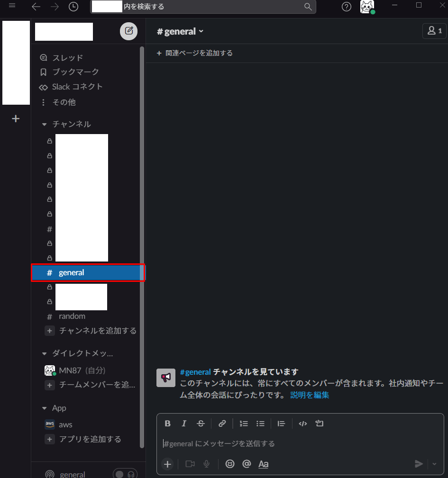Toggle the Aa formatting visibility
448x478 pixels.
264,464
